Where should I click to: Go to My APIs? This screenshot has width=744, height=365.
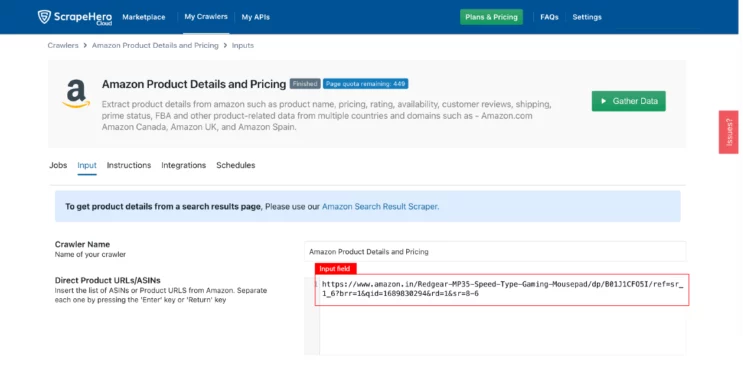(x=255, y=17)
